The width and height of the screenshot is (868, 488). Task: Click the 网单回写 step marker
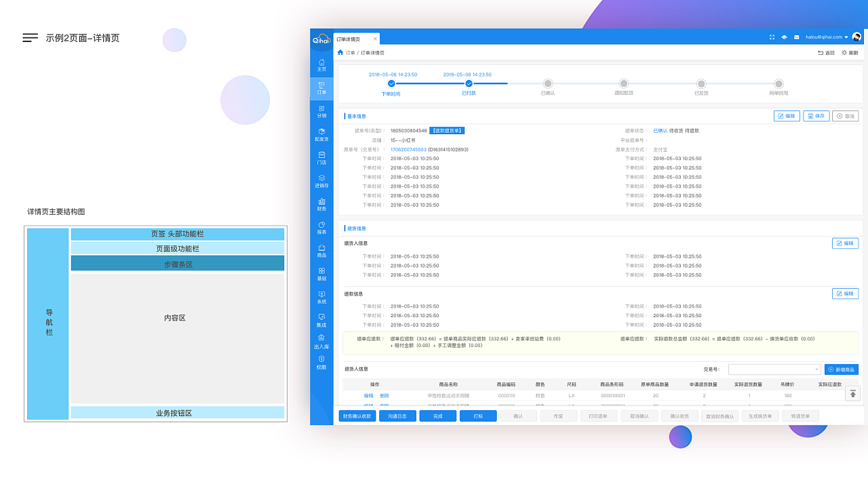pyautogui.click(x=778, y=83)
